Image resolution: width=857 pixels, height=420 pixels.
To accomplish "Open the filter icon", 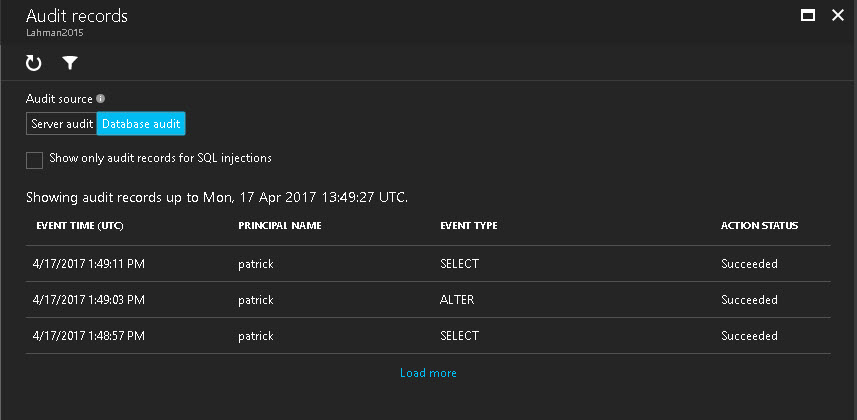I will point(70,63).
